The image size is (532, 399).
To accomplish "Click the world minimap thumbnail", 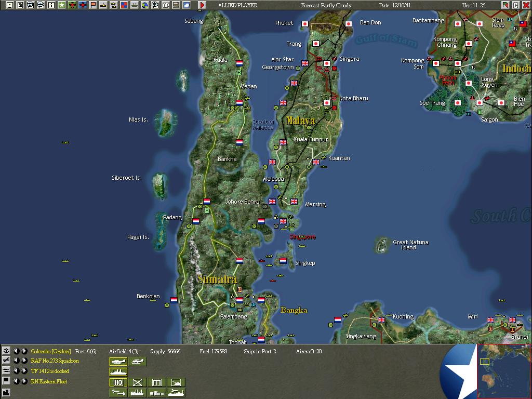I will (x=504, y=371).
